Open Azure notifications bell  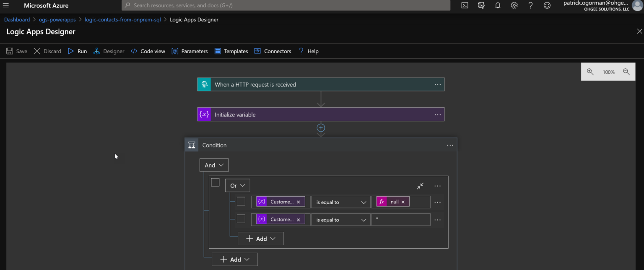498,5
